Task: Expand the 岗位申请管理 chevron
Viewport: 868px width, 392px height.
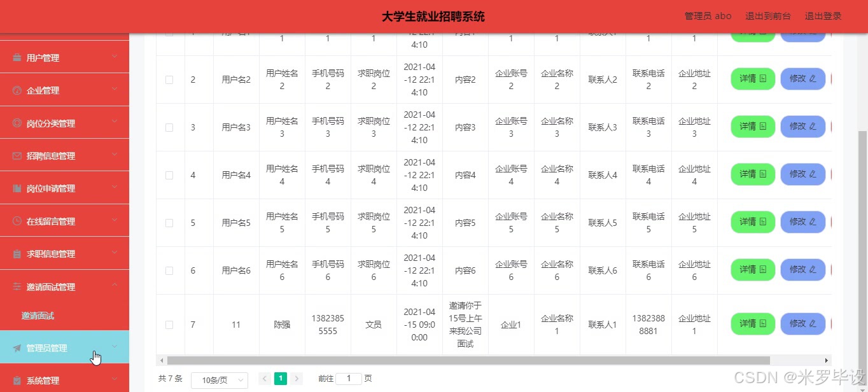Action: [115, 187]
